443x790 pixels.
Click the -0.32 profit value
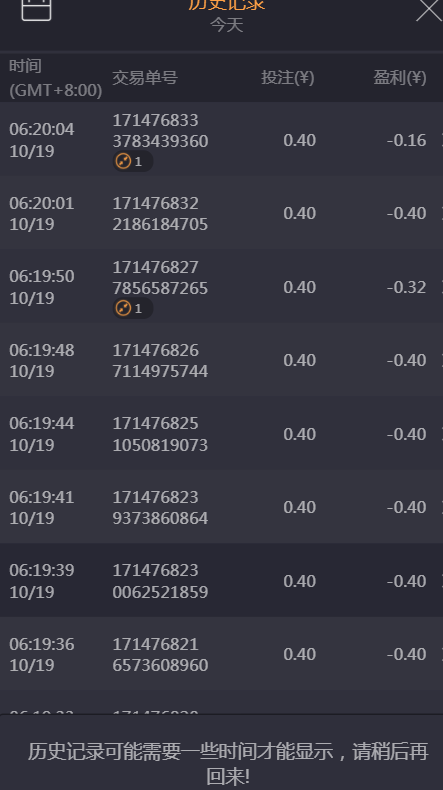(406, 287)
